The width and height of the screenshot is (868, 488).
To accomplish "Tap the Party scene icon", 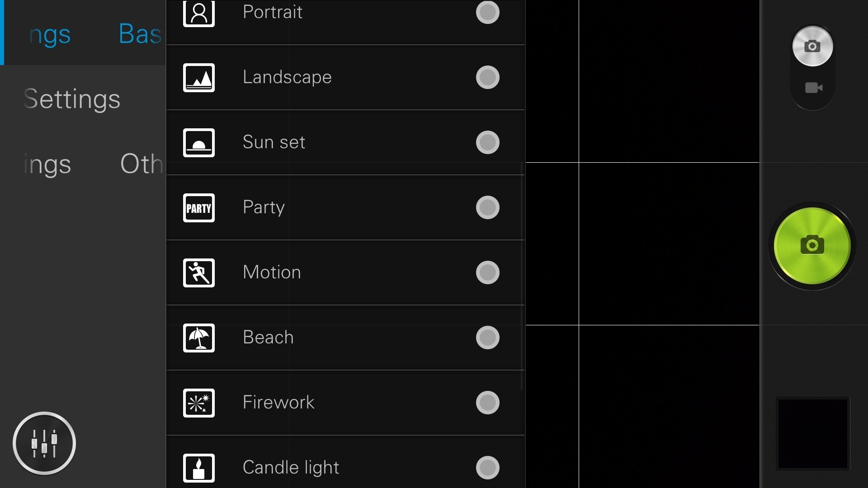I will (x=199, y=208).
